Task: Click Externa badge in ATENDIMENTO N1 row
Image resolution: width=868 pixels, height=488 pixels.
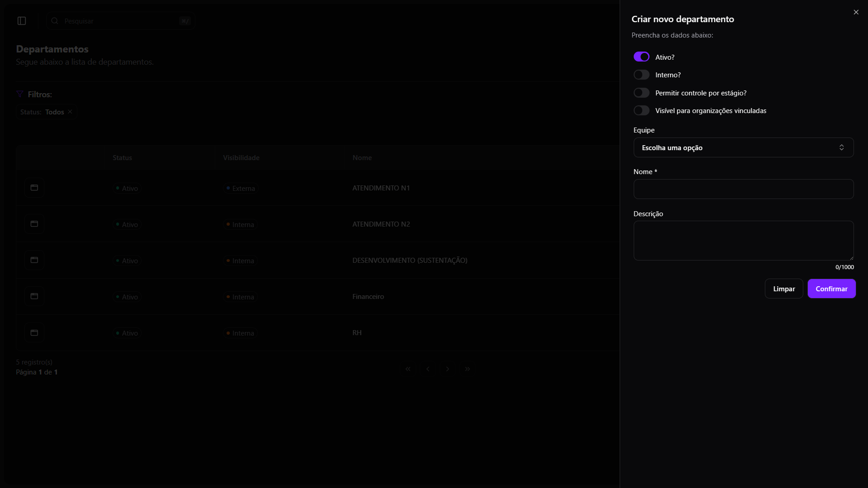Action: (x=241, y=188)
